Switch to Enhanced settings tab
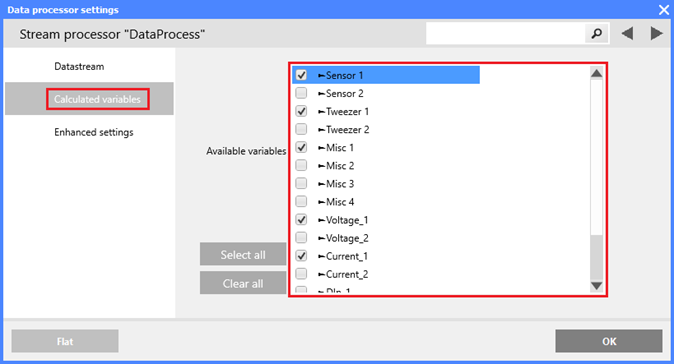Viewport: 674px width, 364px height. (x=94, y=132)
